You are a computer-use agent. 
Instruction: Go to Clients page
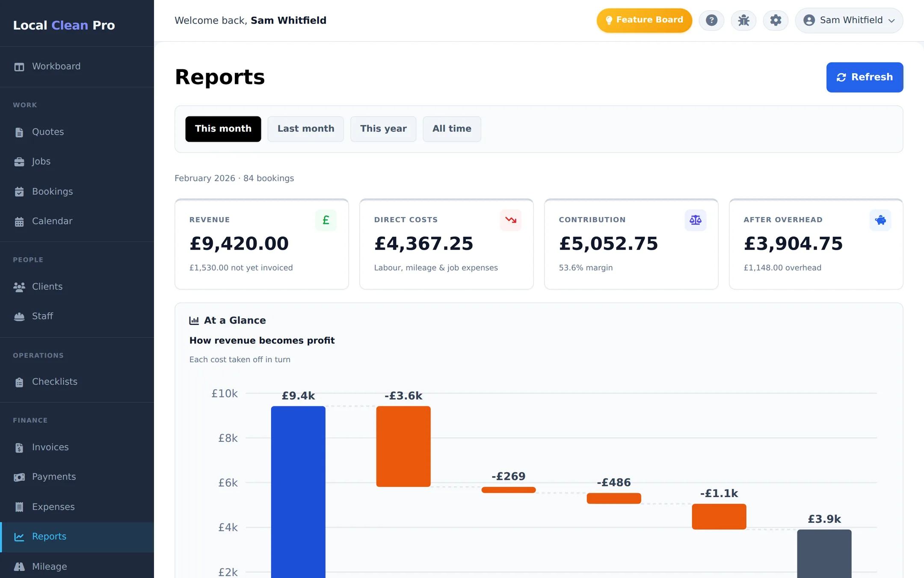(x=77, y=287)
